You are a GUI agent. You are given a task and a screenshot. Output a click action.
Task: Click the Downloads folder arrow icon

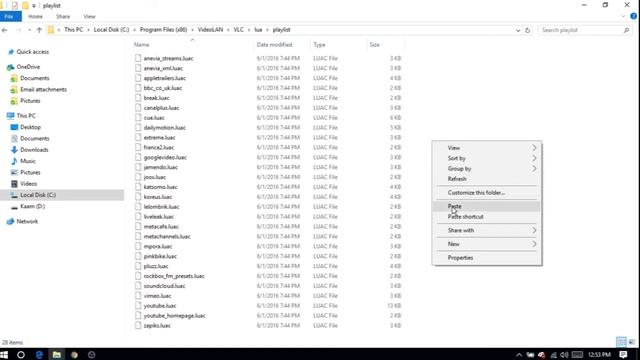[14, 150]
